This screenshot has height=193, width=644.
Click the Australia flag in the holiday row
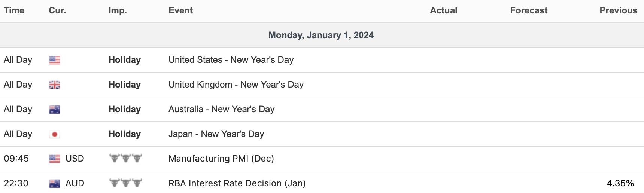click(x=55, y=110)
